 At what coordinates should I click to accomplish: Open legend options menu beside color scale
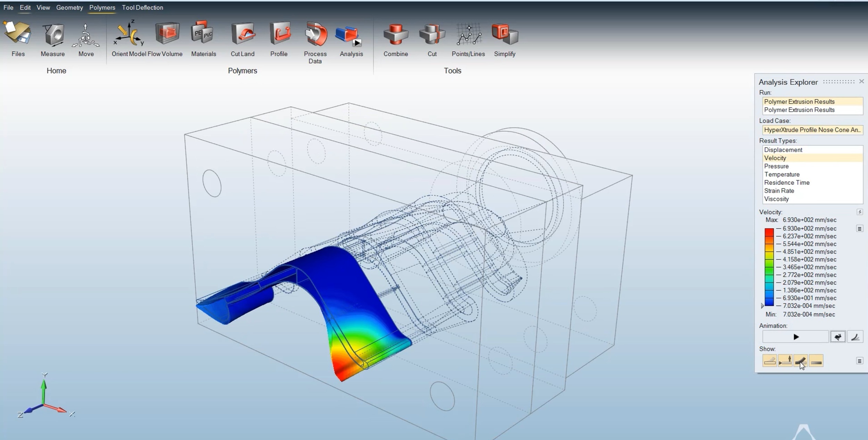pos(859,229)
